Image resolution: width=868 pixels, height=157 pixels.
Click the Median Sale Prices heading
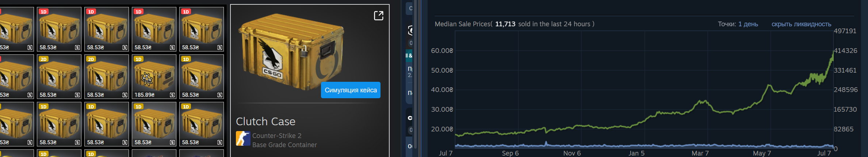[462, 24]
